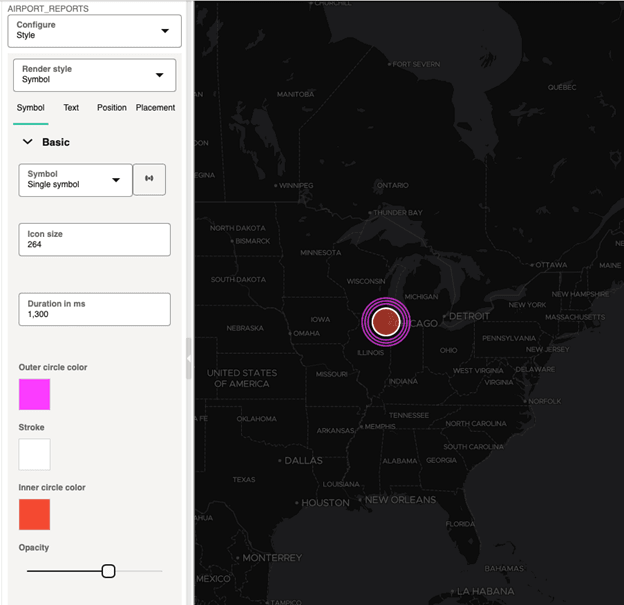This screenshot has height=605, width=624.
Task: Click the AIRPORT_REPORTS layer title
Action: click(48, 8)
